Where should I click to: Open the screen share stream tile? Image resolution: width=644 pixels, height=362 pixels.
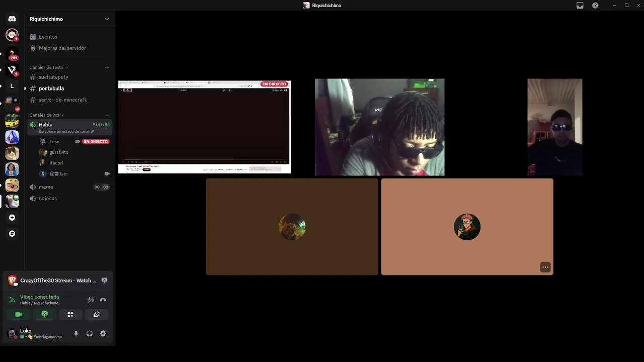(x=204, y=127)
